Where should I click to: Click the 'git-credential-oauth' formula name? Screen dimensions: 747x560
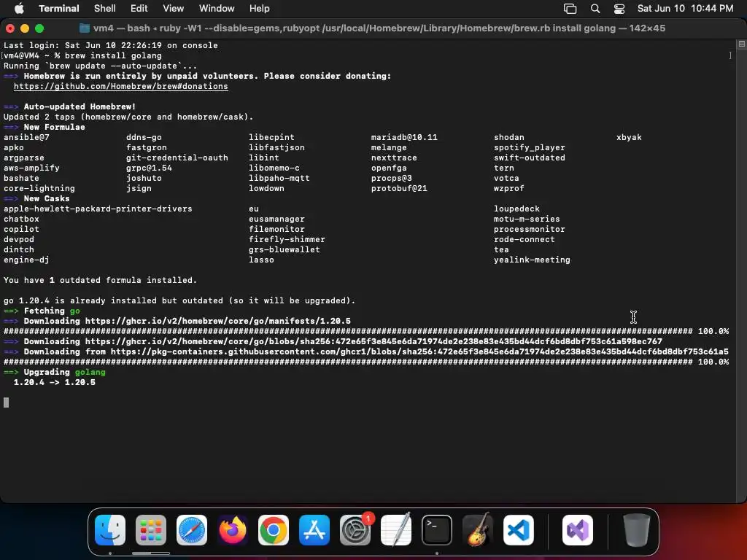click(177, 157)
